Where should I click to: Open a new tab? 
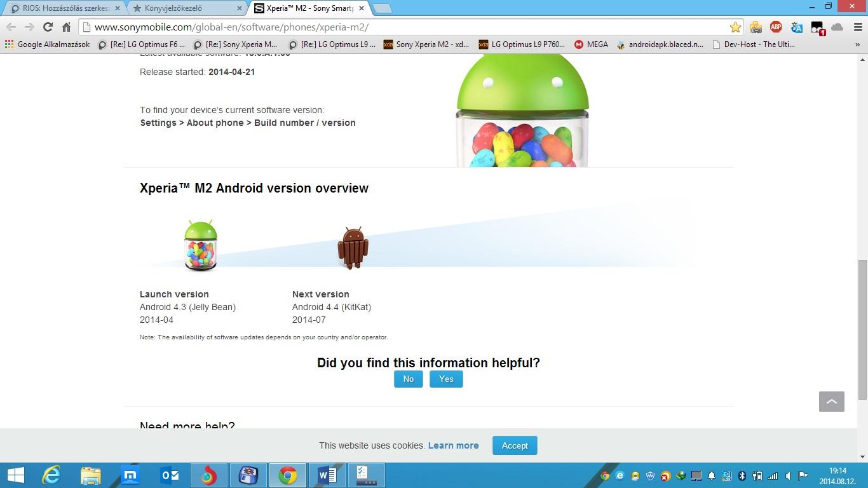click(x=382, y=9)
